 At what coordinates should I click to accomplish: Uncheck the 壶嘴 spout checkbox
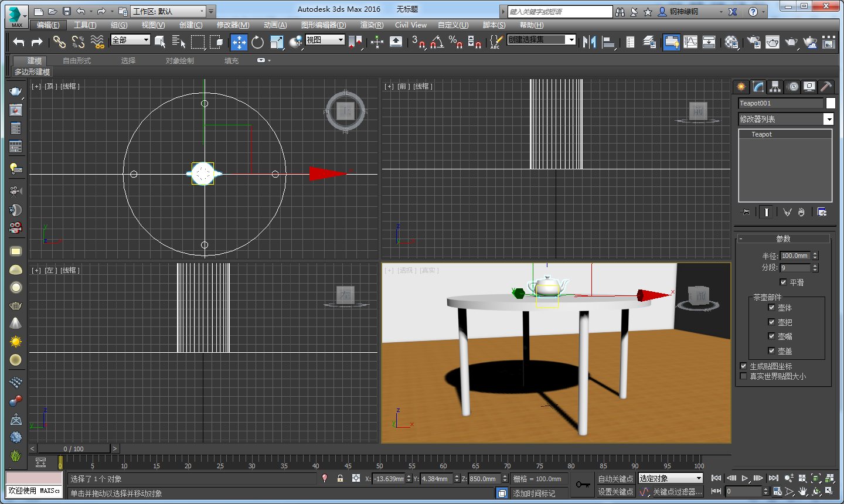771,336
